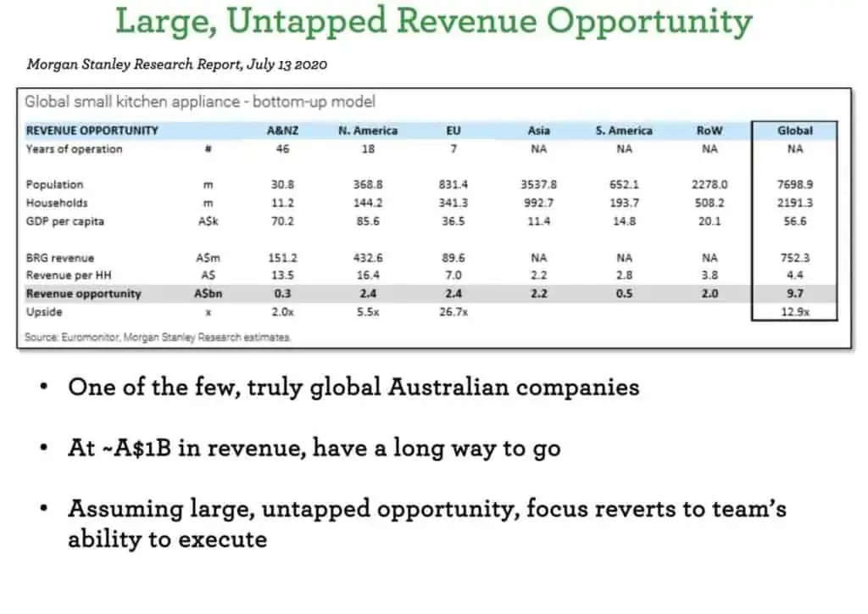The image size is (868, 614).
Task: Click the 'GDP per capita' row label
Action: click(64, 221)
